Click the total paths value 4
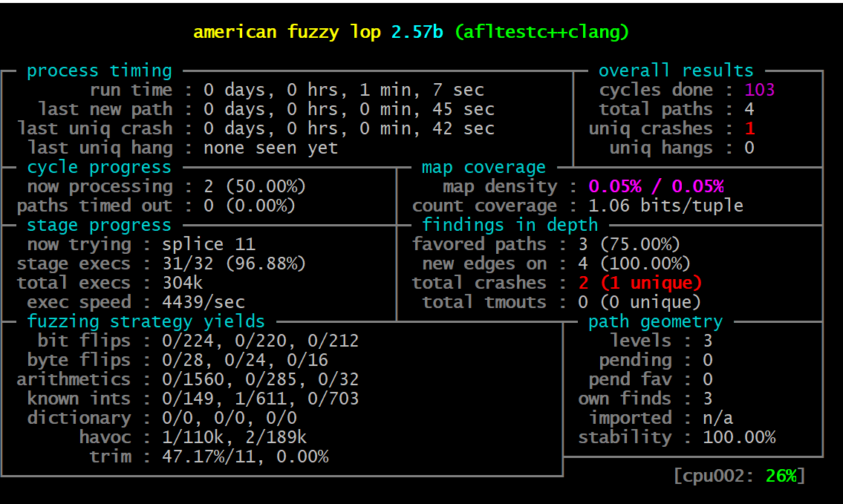 (x=749, y=109)
